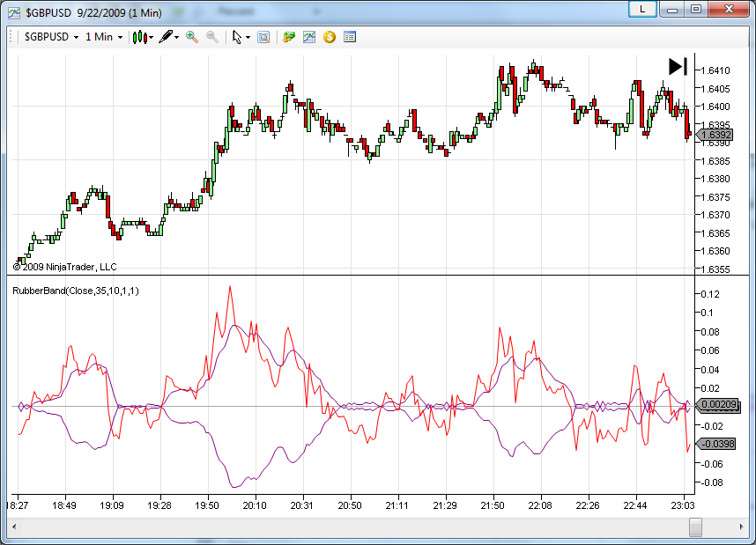The height and width of the screenshot is (545, 756).
Task: Click the toolbar drag grip handle
Action: coord(11,37)
